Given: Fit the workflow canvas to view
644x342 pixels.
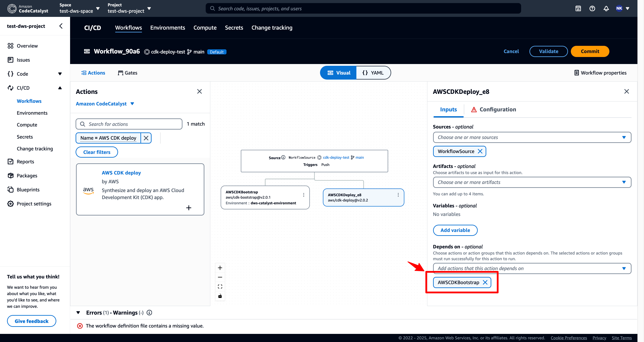Looking at the screenshot, I should pyautogui.click(x=220, y=287).
